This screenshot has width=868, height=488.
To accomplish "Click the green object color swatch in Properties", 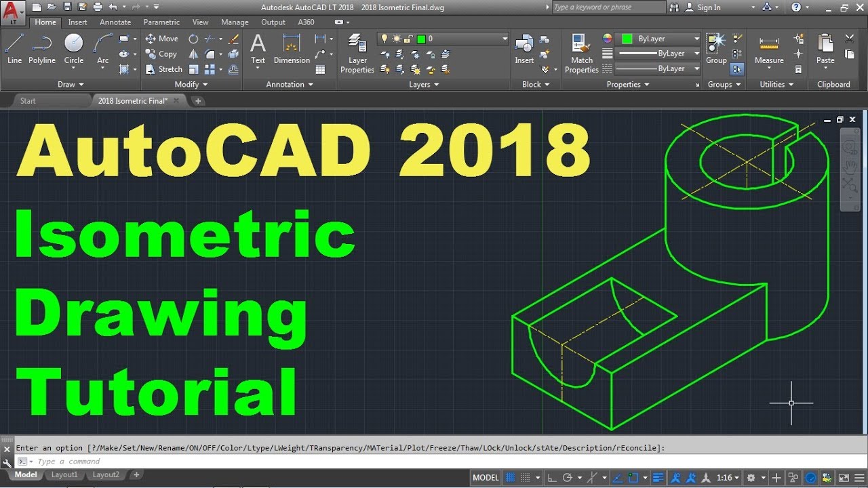I will pos(627,39).
